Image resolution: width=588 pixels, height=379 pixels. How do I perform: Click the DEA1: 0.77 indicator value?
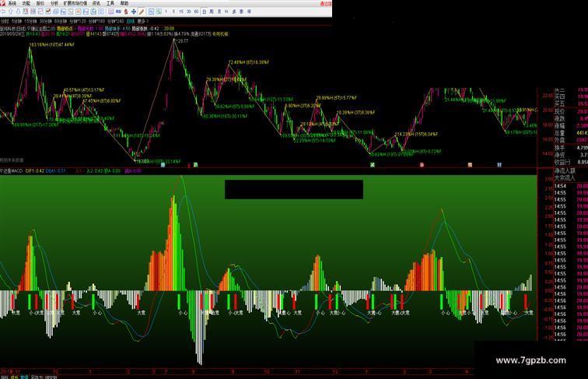click(56, 171)
